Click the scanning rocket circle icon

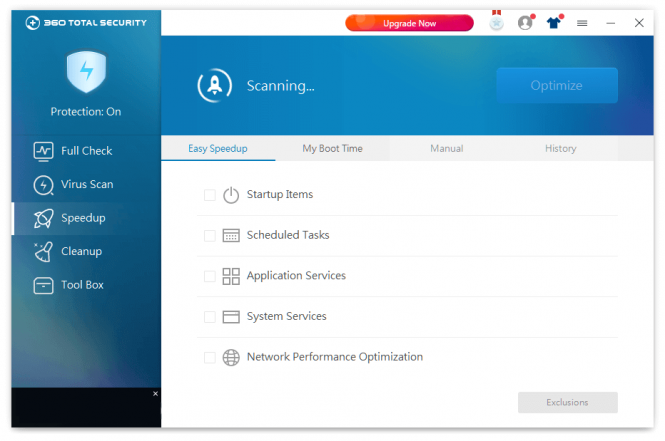point(215,86)
